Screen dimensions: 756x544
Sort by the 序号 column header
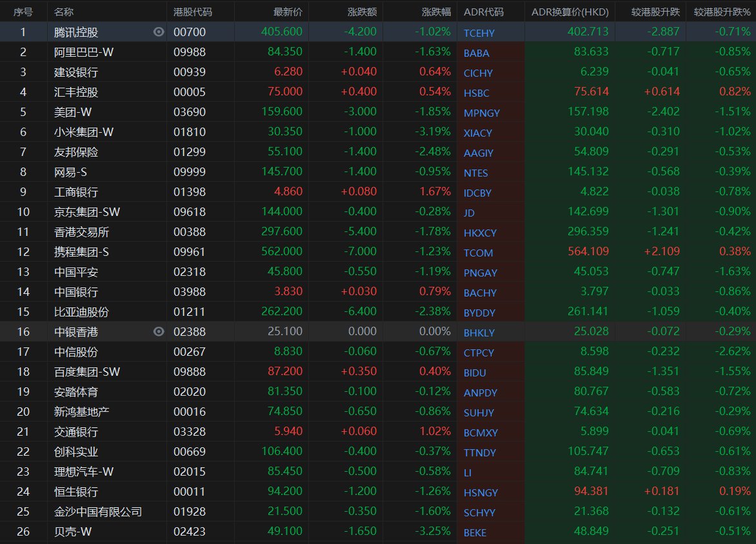point(23,12)
